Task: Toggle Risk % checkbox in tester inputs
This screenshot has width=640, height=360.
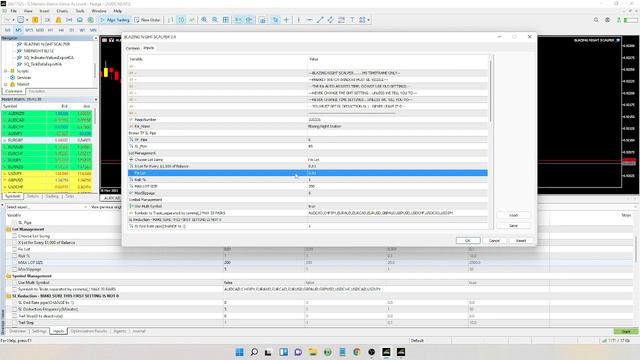Action: [x=15, y=256]
